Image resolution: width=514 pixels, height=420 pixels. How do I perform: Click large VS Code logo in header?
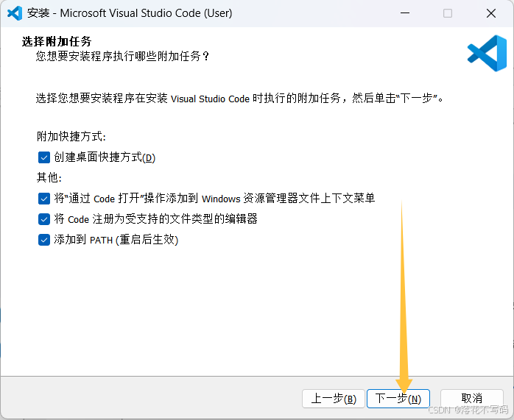[x=487, y=54]
